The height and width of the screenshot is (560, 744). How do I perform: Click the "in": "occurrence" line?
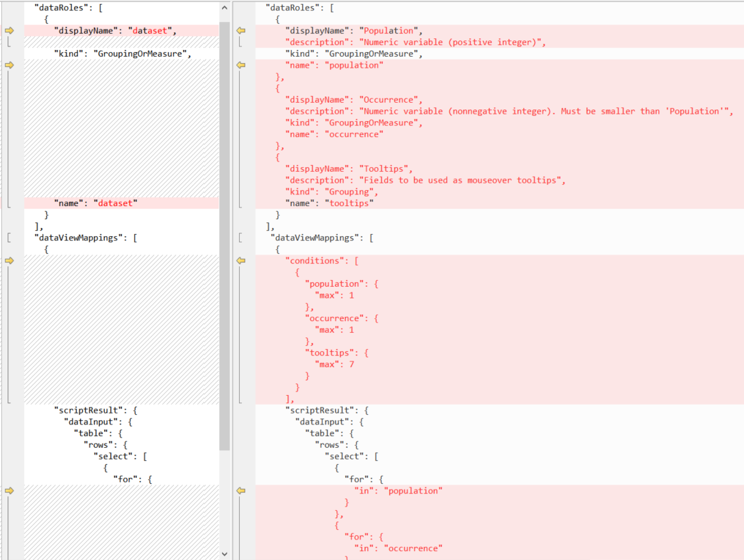(399, 548)
